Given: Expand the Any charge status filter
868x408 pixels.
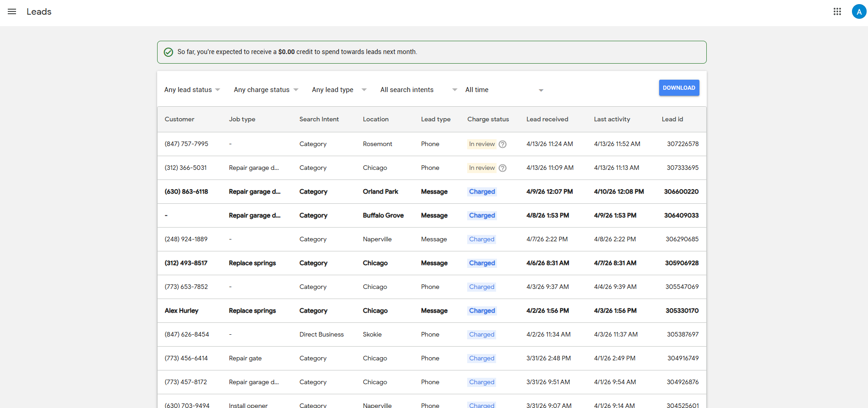Looking at the screenshot, I should point(266,90).
